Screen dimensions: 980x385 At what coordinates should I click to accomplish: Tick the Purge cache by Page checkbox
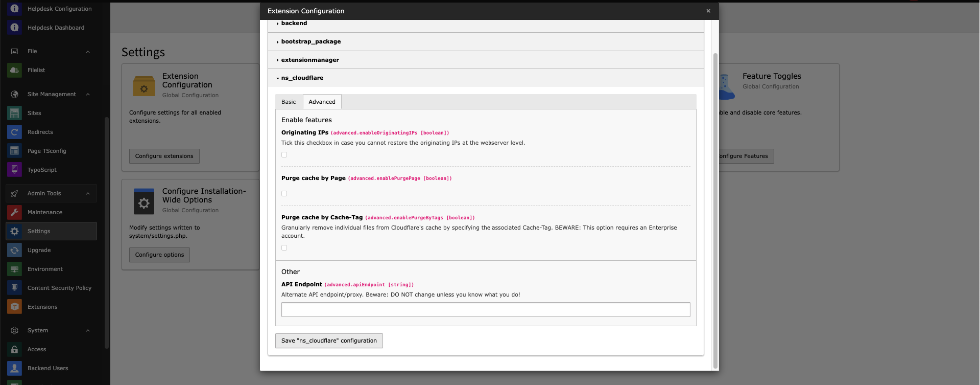click(x=284, y=194)
